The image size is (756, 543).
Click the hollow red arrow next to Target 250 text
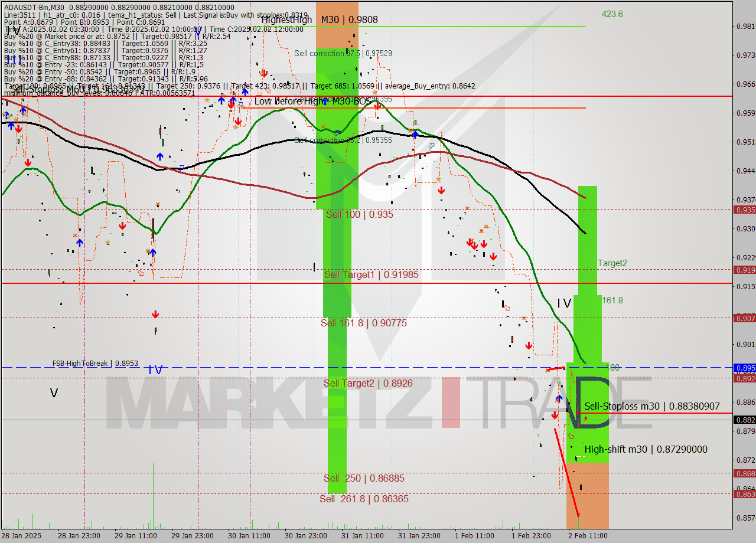pyautogui.click(x=267, y=90)
